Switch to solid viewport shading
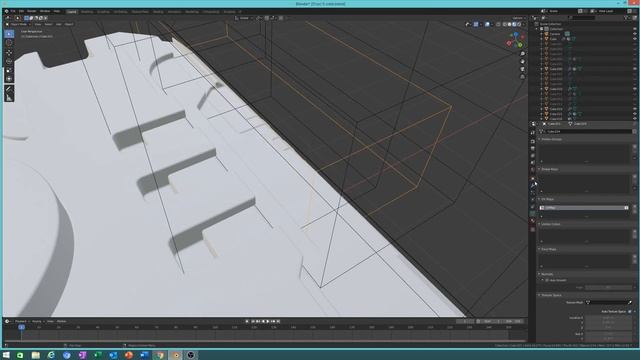Screen dimensions: 640x360 click(x=509, y=24)
